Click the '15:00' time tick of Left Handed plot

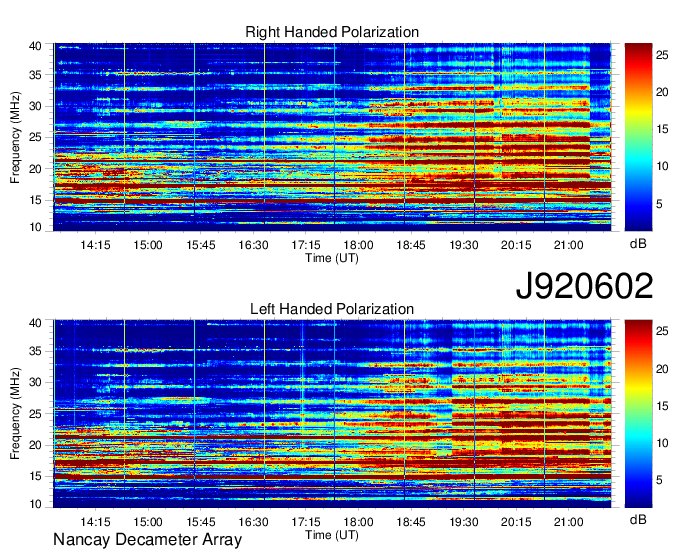pos(148,522)
